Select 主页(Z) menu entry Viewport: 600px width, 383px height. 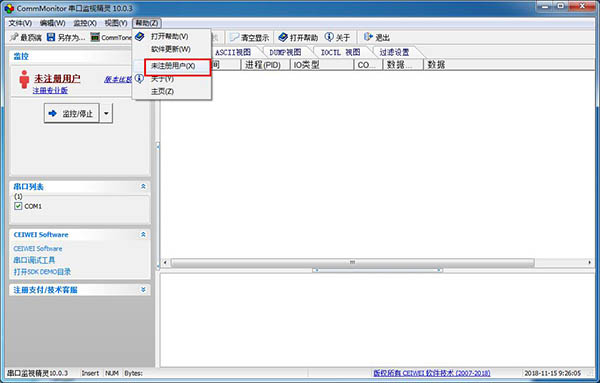coord(162,91)
